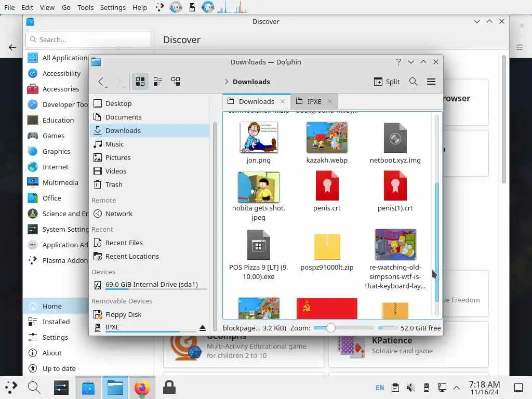Go back in Dolphin navigation
532x399 pixels.
(101, 82)
